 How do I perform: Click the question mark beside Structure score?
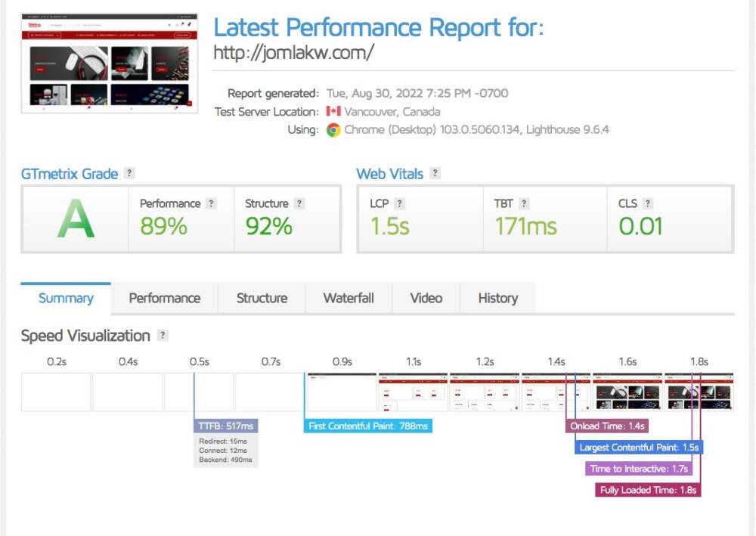point(299,203)
